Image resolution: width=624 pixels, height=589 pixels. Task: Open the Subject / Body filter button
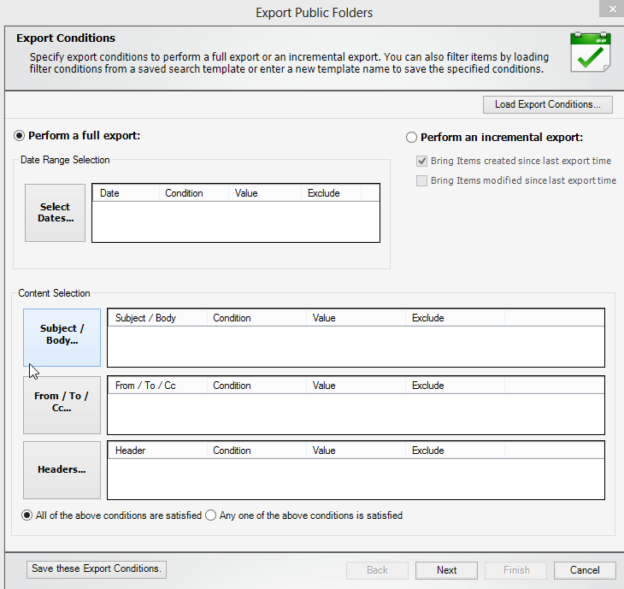coord(62,335)
